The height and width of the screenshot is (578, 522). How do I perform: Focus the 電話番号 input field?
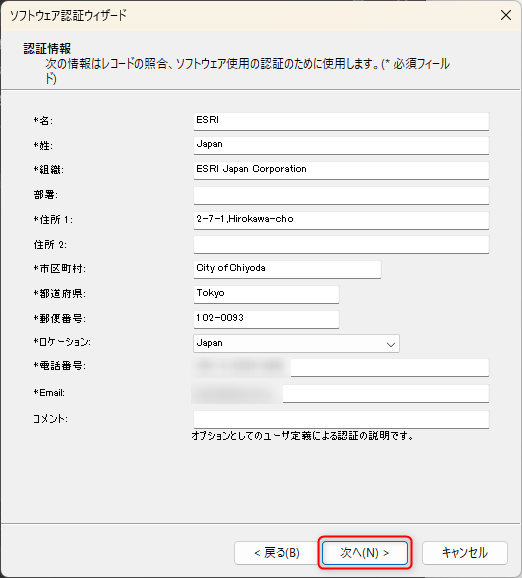pyautogui.click(x=341, y=368)
